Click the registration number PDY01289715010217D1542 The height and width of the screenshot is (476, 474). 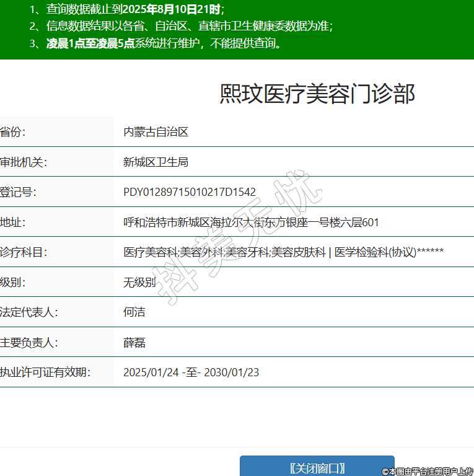(190, 192)
